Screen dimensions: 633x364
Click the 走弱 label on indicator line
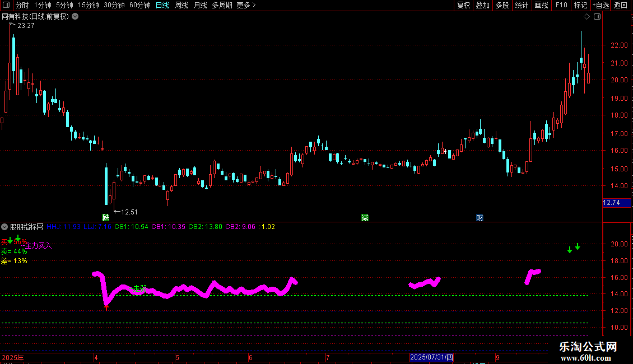pyautogui.click(x=140, y=288)
